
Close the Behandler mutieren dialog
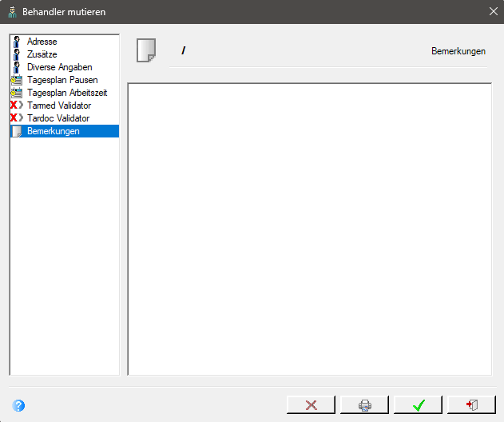pos(494,11)
